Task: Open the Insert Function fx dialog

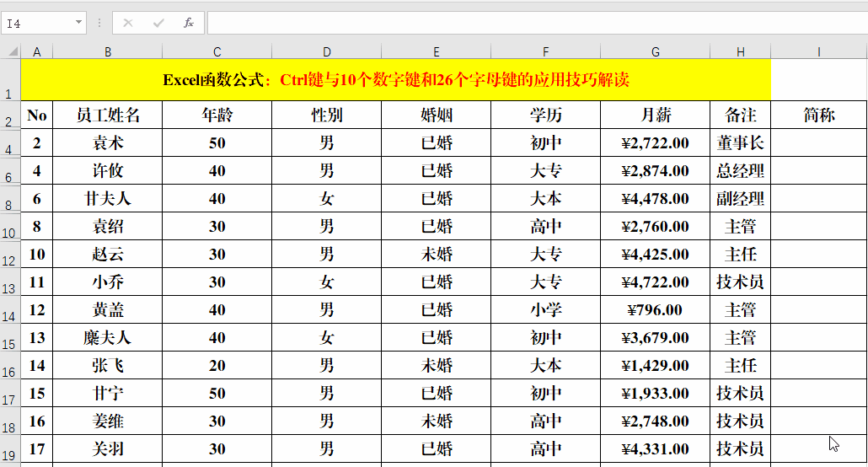Action: tap(189, 23)
